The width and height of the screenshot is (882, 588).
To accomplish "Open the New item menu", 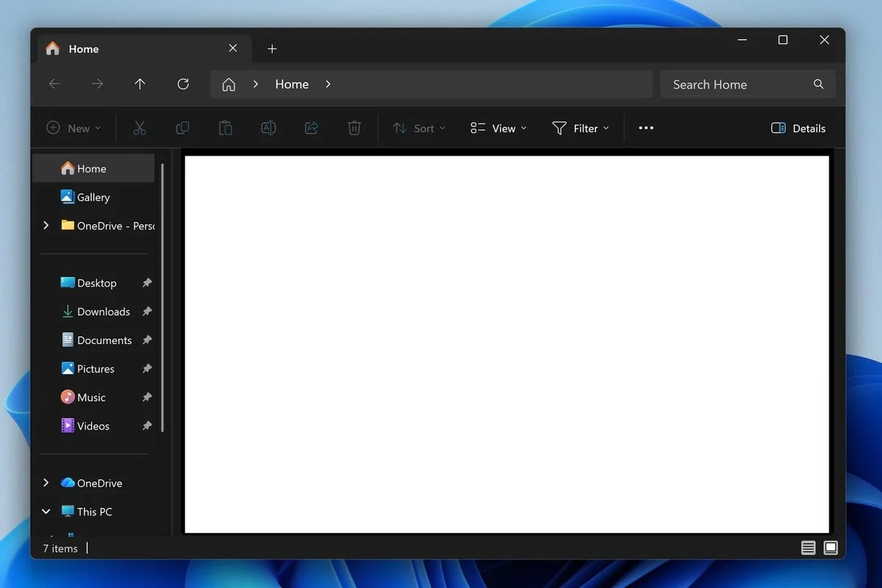I will point(73,128).
